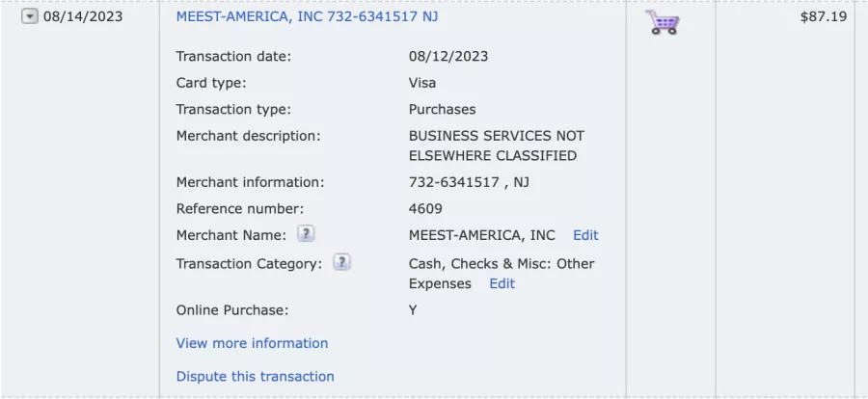868x399 pixels.
Task: Open the MEEST-AMERICA, INC 732-6341517 NJ link
Action: [308, 16]
